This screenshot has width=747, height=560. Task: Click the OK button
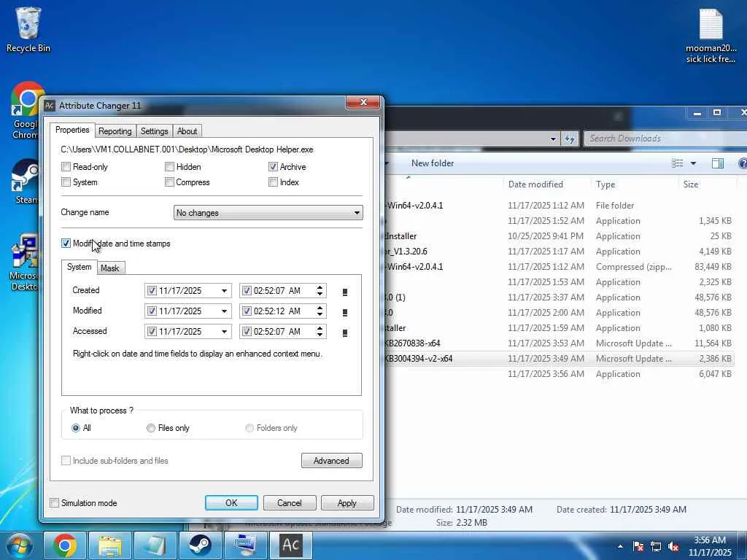pos(231,503)
